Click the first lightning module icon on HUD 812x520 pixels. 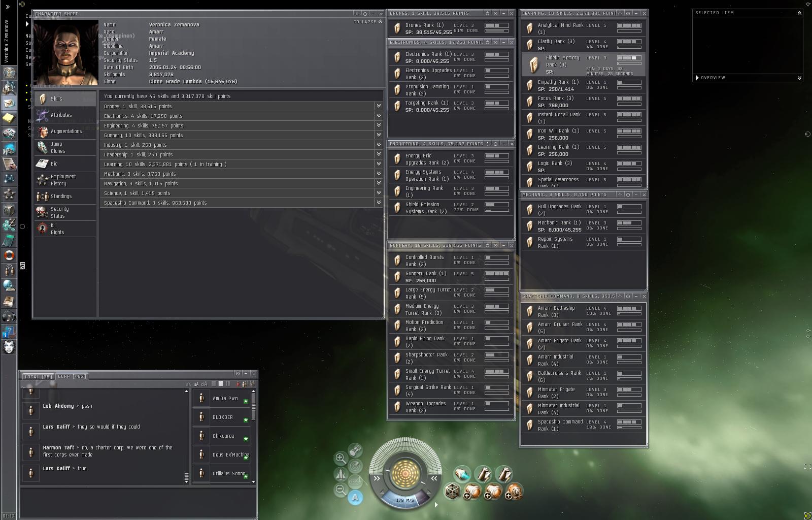coord(483,474)
